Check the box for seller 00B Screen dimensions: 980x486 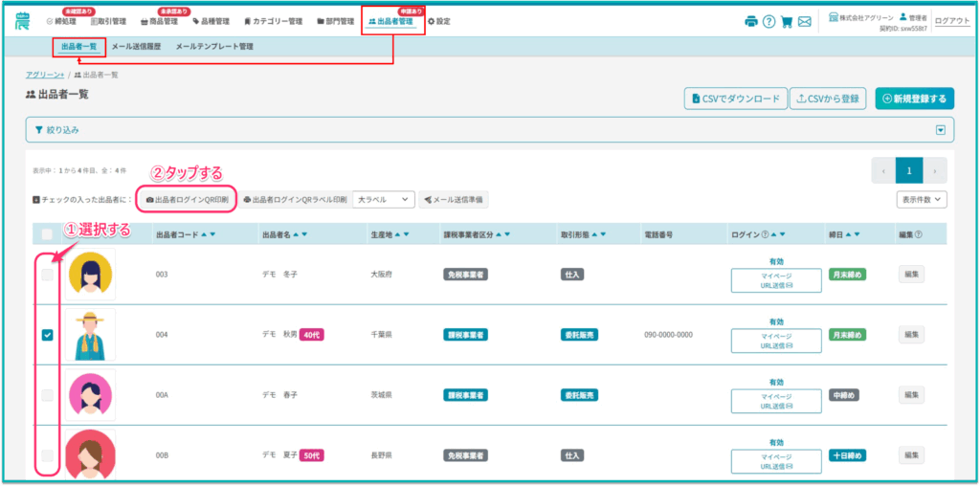pyautogui.click(x=47, y=454)
